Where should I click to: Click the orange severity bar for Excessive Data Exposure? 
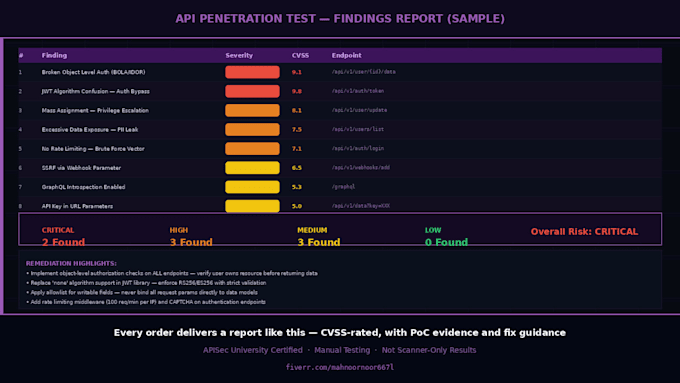pyautogui.click(x=252, y=129)
